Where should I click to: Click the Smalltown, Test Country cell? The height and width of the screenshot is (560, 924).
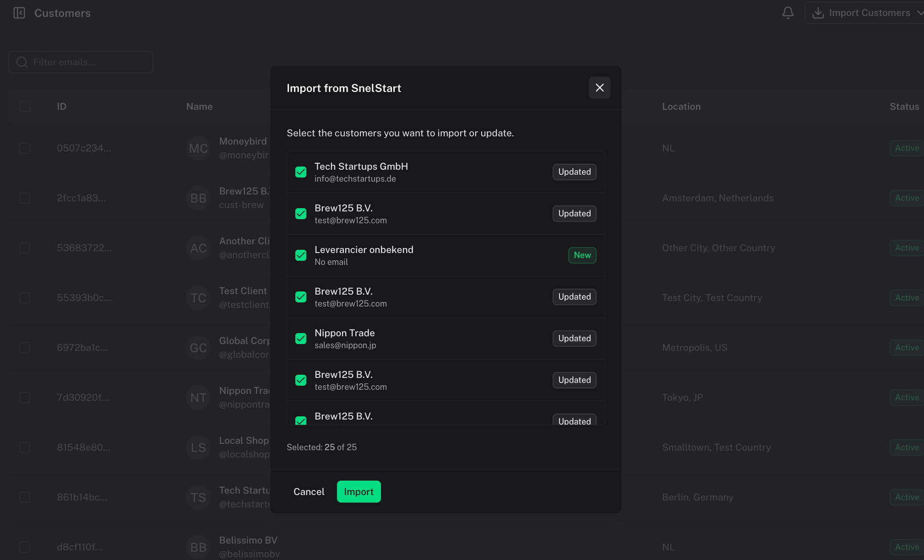click(717, 447)
